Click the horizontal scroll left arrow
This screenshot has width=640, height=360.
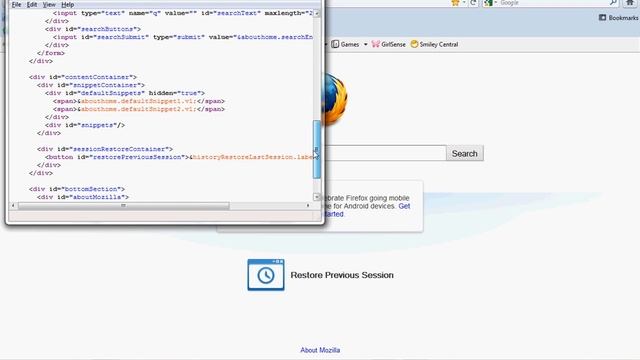[13, 206]
